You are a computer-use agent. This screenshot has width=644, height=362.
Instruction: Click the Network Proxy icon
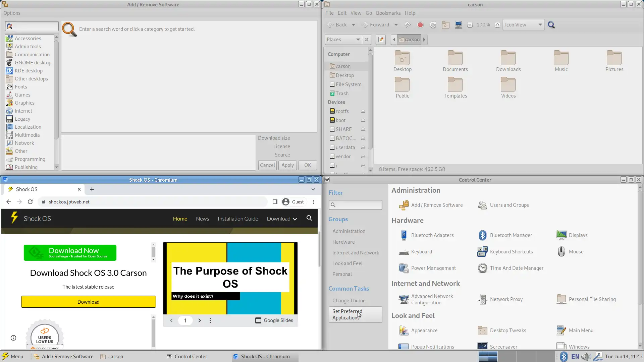483,299
